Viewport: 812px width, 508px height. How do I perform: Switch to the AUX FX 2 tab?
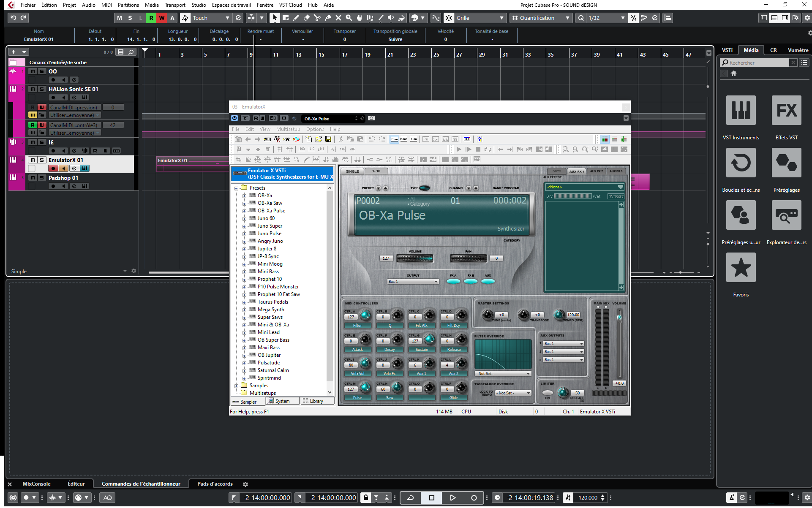(x=596, y=171)
